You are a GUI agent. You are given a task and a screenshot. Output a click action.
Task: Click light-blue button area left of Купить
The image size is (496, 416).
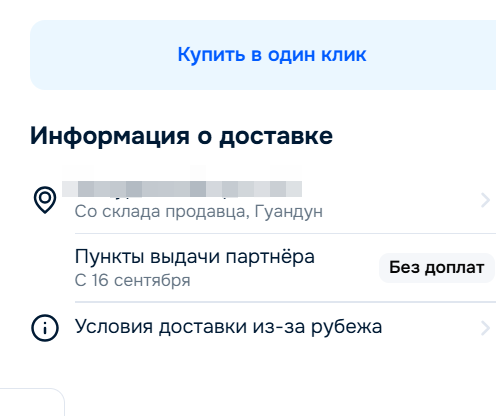pos(103,55)
